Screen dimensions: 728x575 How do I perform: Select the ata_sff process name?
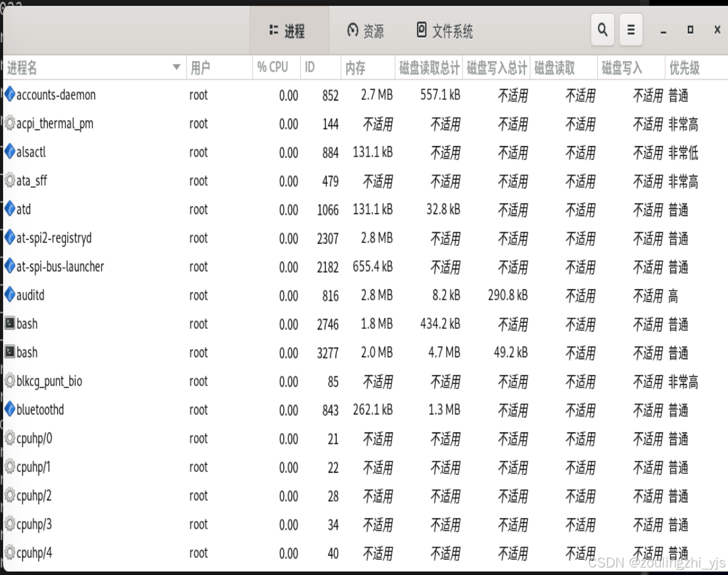point(31,181)
